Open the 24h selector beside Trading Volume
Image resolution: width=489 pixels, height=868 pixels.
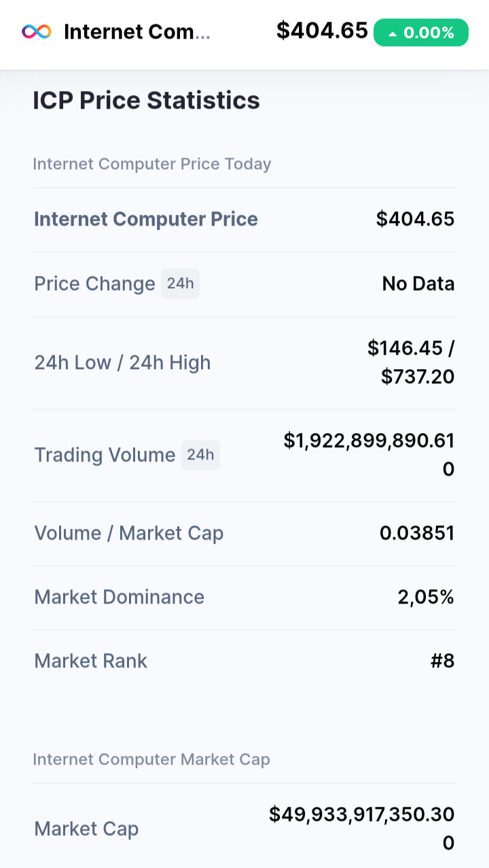click(x=200, y=455)
